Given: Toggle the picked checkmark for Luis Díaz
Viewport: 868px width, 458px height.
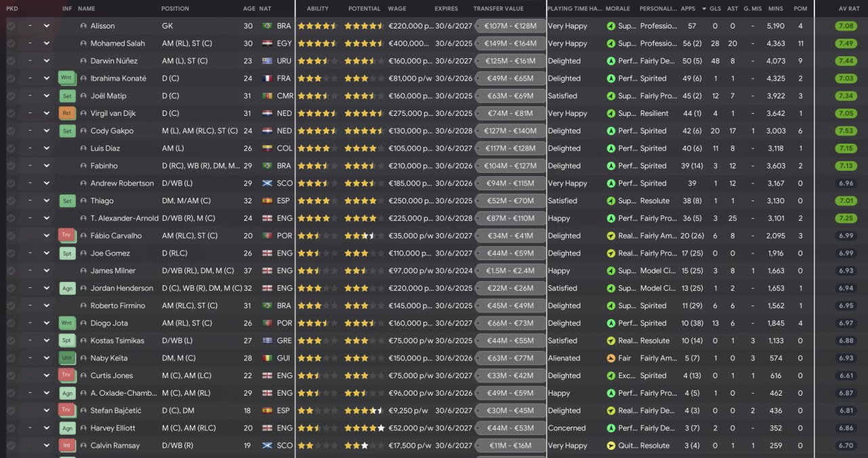Looking at the screenshot, I should (11, 148).
